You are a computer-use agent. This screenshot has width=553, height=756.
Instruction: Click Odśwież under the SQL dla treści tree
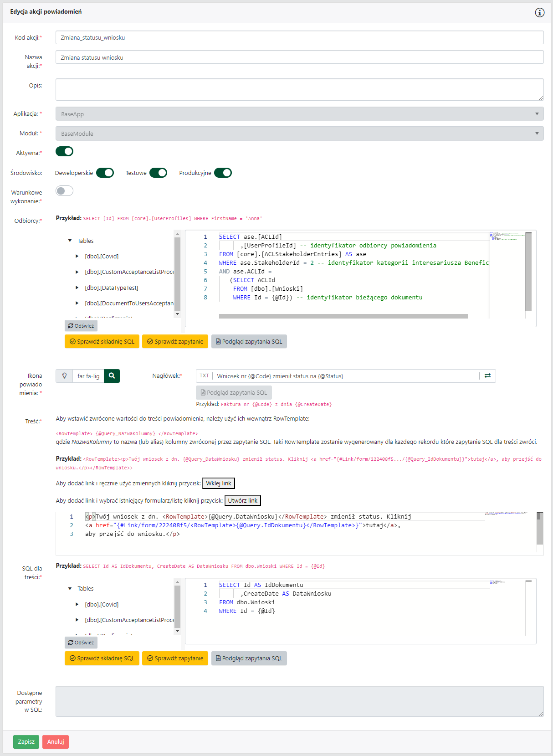[81, 643]
